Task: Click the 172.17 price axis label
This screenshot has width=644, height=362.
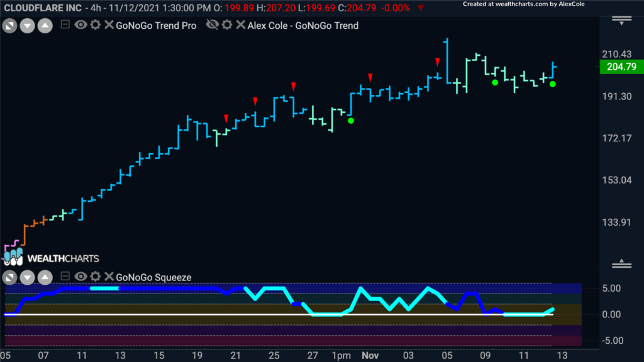Action: (x=617, y=138)
